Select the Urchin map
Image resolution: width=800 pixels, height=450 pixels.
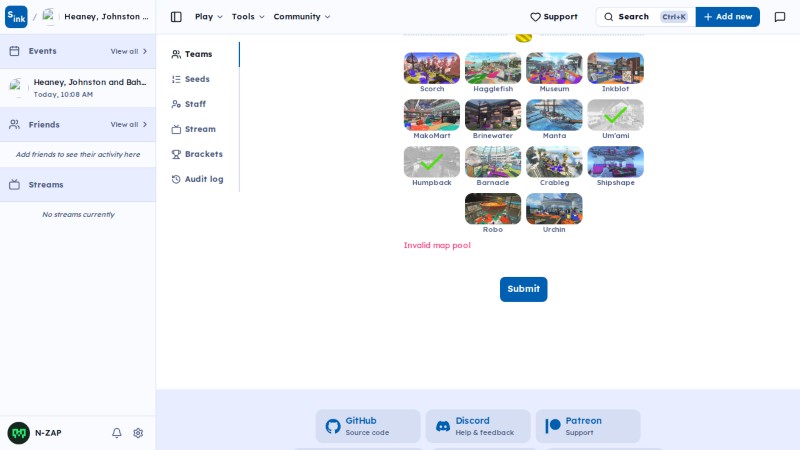pyautogui.click(x=554, y=209)
